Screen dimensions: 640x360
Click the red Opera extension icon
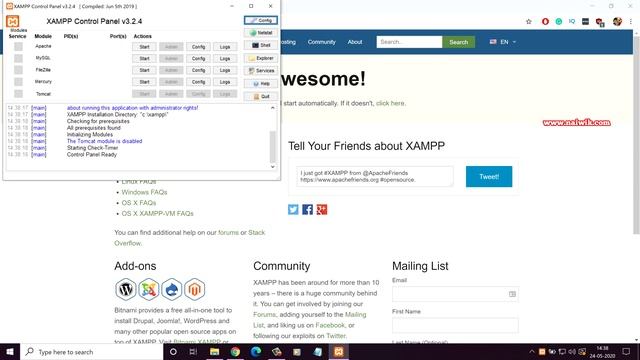pyautogui.click(x=545, y=22)
